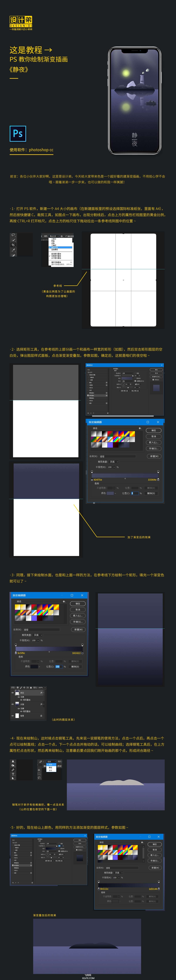The height and width of the screenshot is (980, 176).
Task: Hide the 夜空 layer with its eye icon
Action: tap(13, 693)
